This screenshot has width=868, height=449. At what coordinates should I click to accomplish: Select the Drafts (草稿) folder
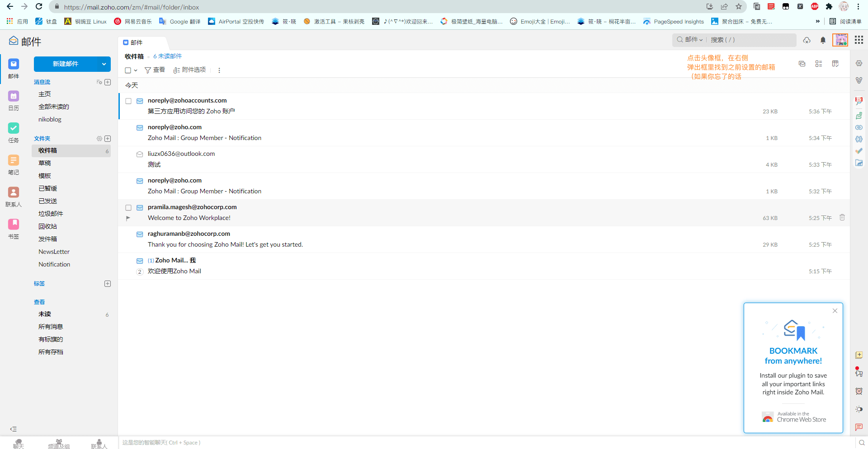(45, 163)
